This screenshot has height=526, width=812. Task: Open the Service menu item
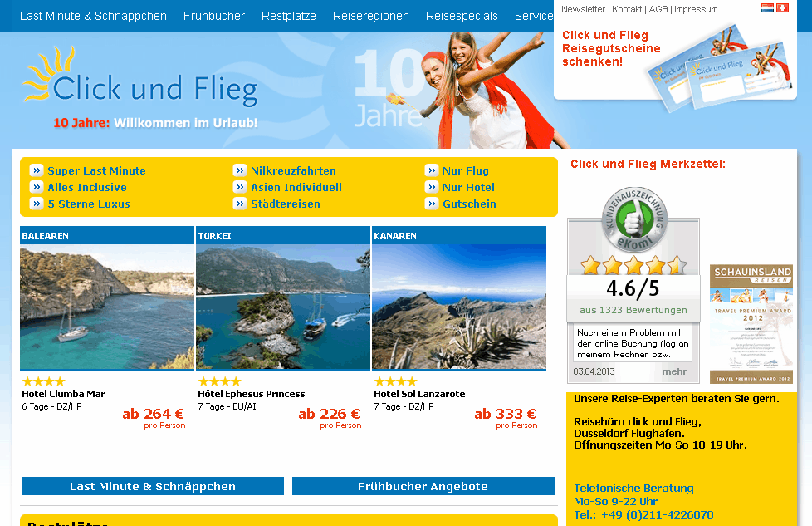point(533,16)
